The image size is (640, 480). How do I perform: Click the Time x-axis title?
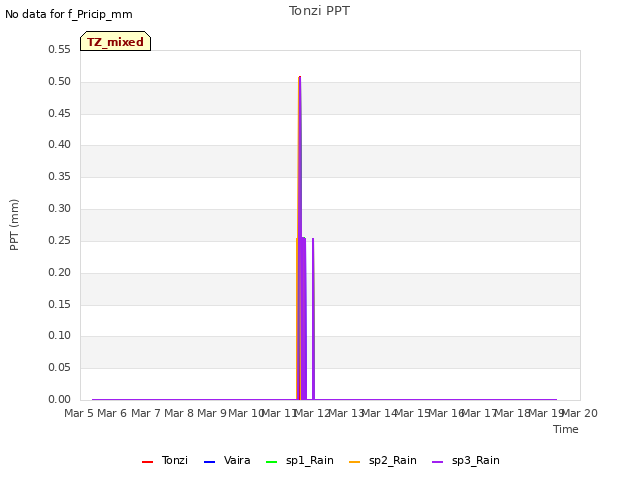(x=566, y=429)
